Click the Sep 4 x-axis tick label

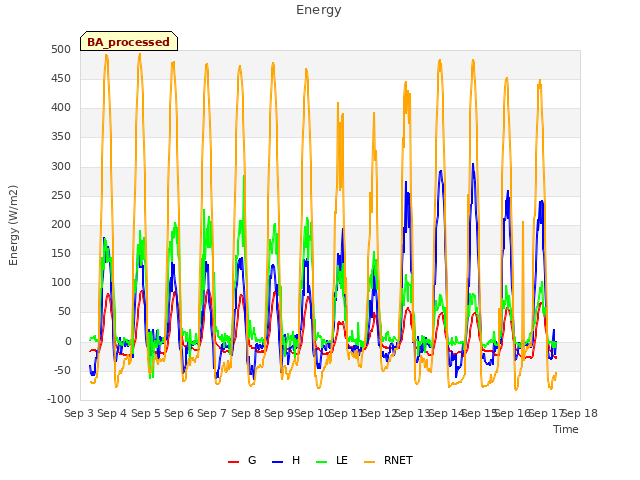pyautogui.click(x=112, y=413)
